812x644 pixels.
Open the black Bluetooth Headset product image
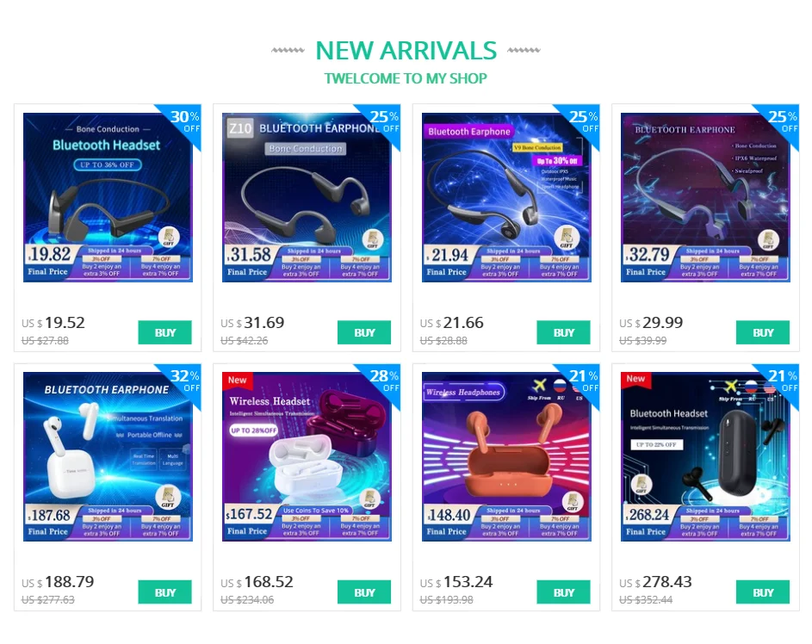[705, 456]
